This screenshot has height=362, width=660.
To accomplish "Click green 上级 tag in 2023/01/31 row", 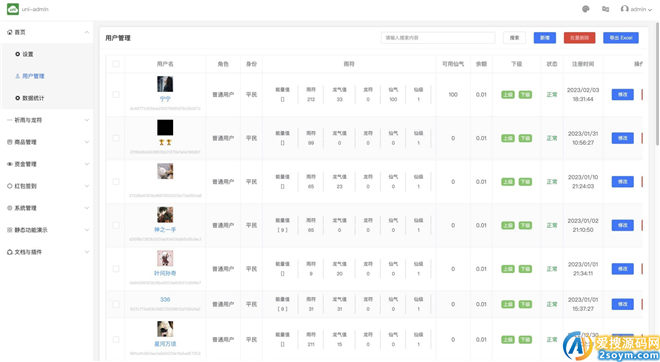I will click(x=508, y=138).
